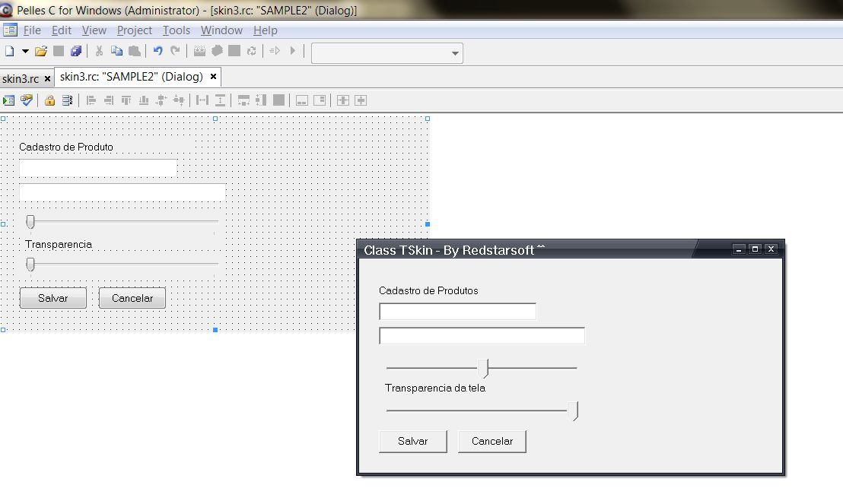Viewport: 843px width, 504px height.
Task: Click the Align top edges icon
Action: (126, 100)
